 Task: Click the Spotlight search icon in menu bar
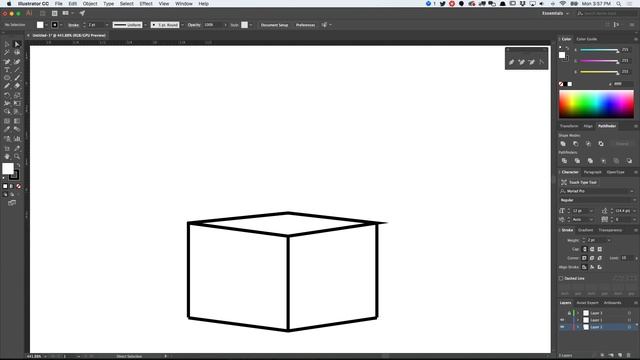pos(619,4)
